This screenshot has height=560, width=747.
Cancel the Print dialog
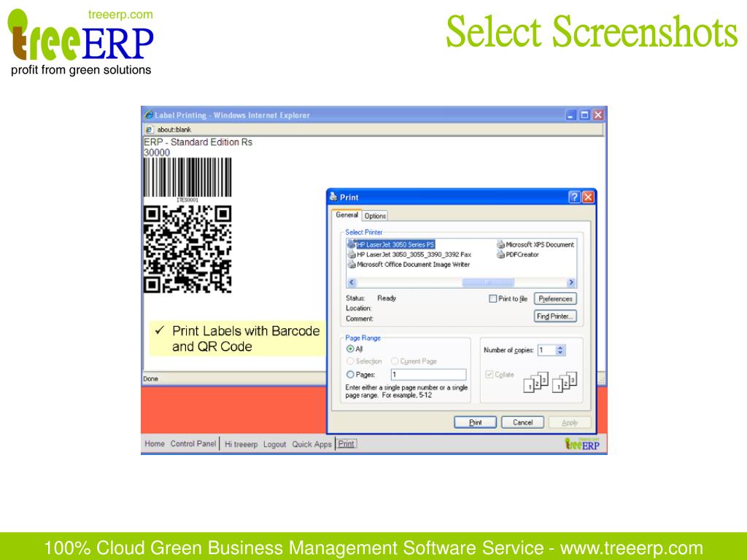pos(522,422)
